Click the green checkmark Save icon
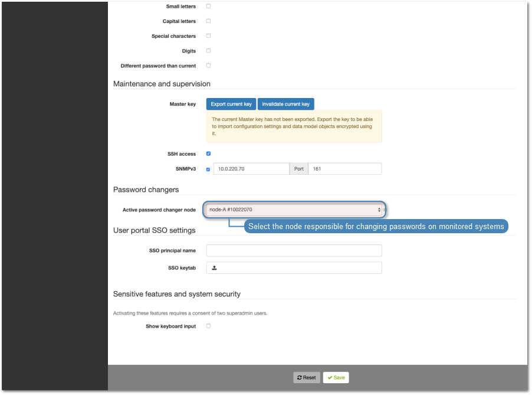Screen dimensions: 532x395 [x=329, y=377]
